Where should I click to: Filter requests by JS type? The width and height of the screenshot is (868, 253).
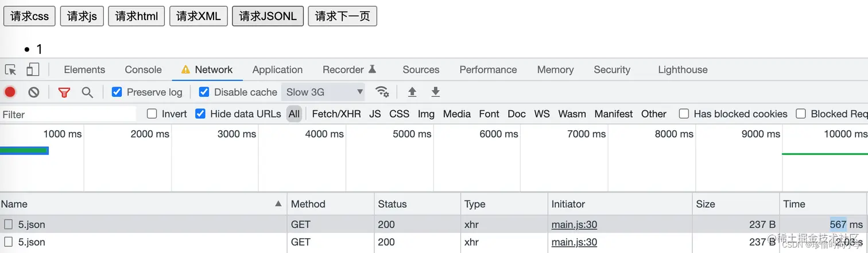coord(375,114)
